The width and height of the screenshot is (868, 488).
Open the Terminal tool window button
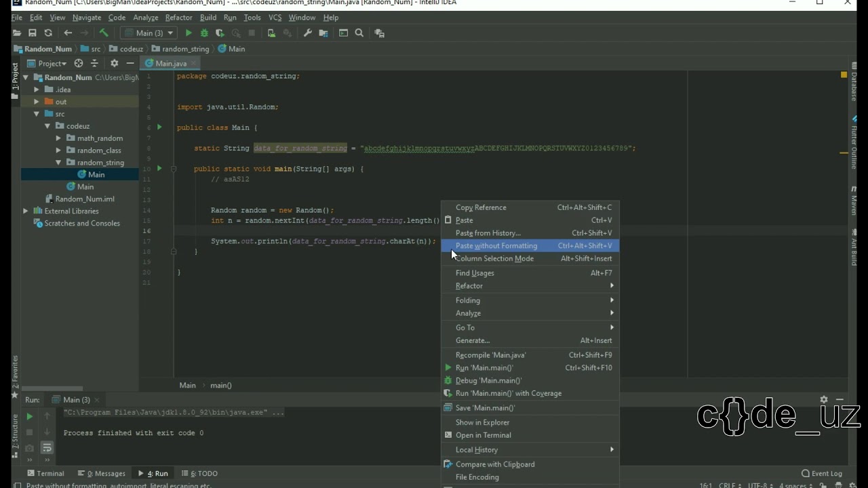45,474
